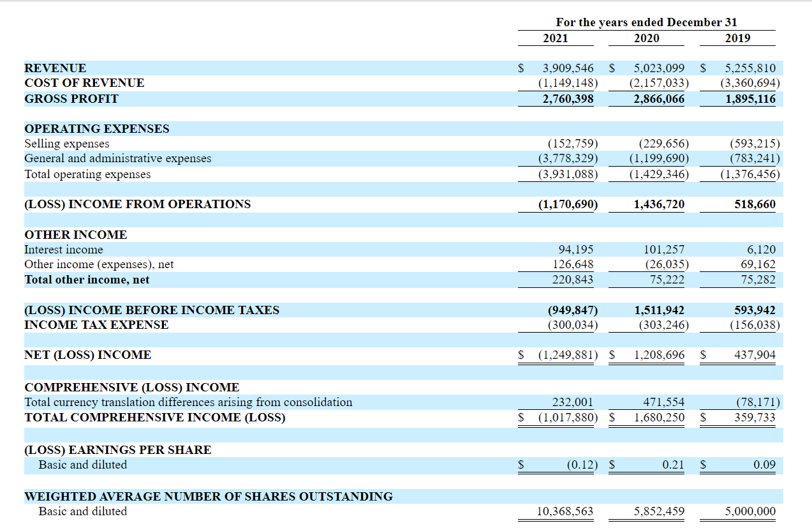The image size is (812, 528).
Task: Click the 2021 revenue value 3,909,546
Action: click(x=568, y=68)
